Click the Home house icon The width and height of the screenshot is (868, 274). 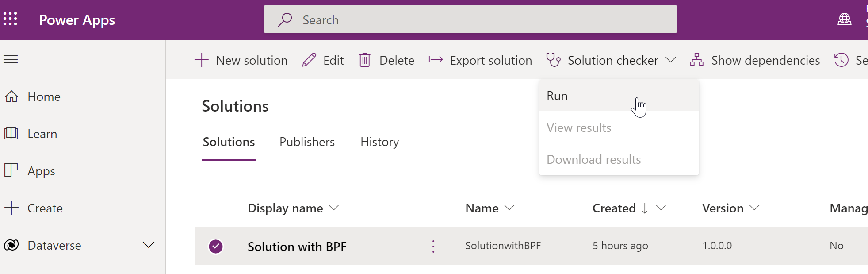pos(11,96)
